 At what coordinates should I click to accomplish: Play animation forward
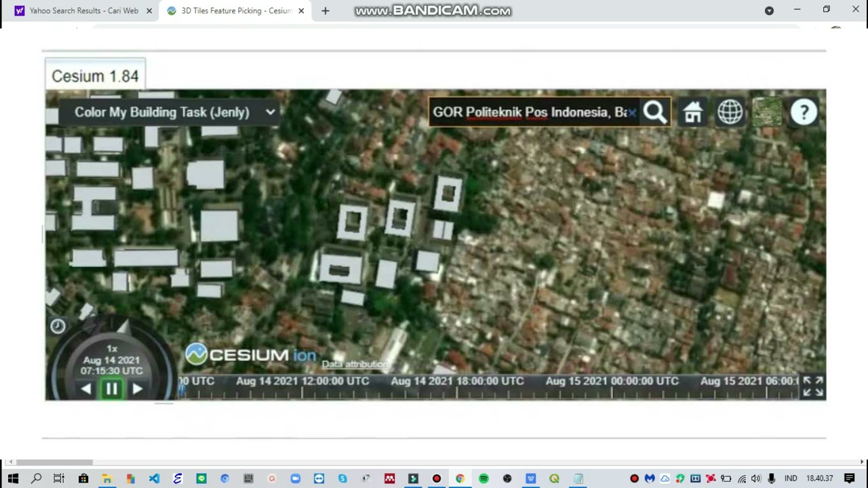point(138,389)
